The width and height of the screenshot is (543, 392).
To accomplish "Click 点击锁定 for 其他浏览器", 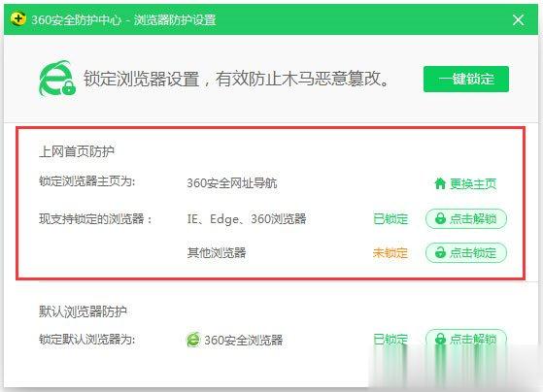I will (466, 252).
